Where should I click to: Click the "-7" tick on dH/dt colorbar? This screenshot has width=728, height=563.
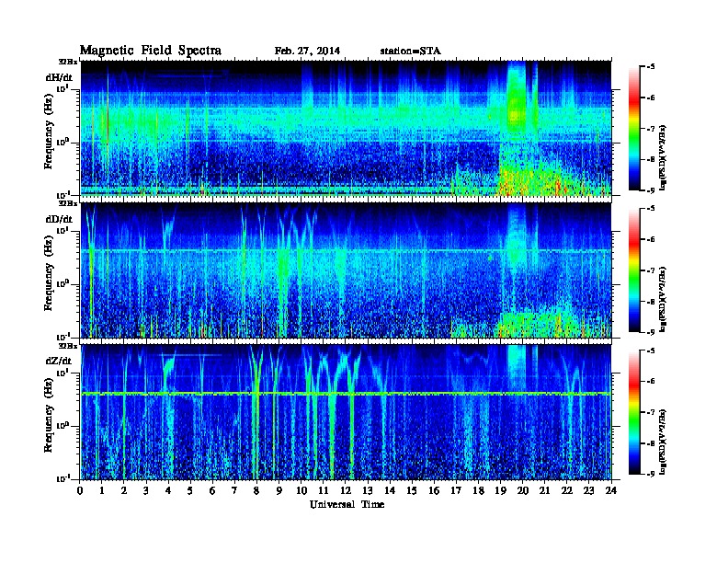point(651,129)
